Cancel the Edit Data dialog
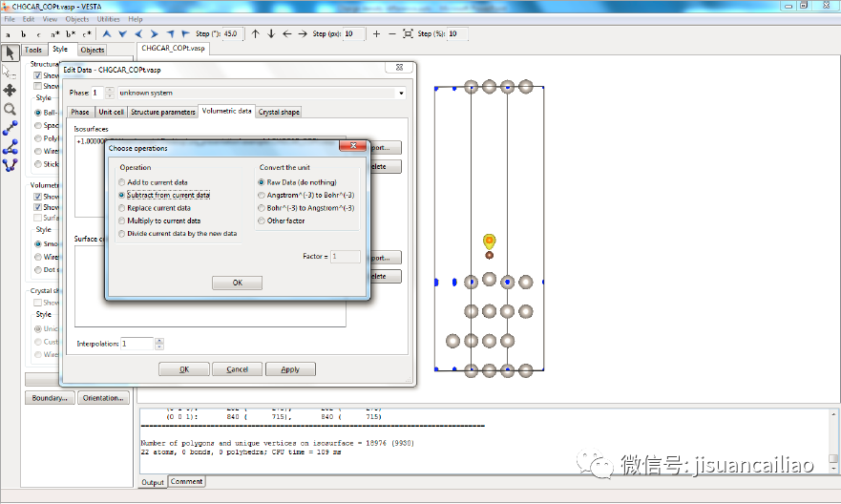Viewport: 841px width, 504px height. [x=237, y=369]
